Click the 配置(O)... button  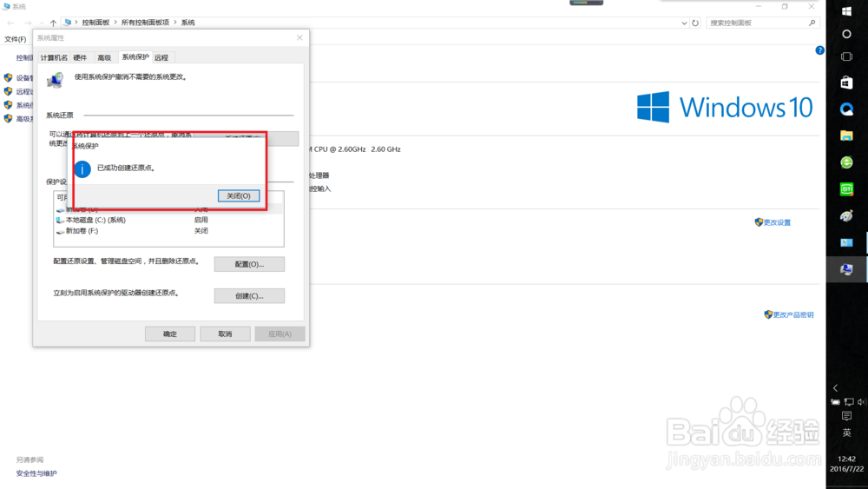point(249,264)
